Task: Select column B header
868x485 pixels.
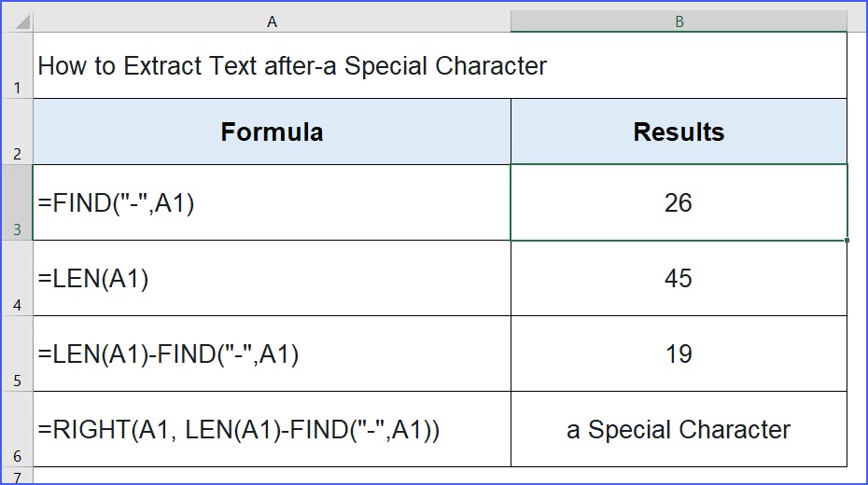Action: click(x=679, y=21)
